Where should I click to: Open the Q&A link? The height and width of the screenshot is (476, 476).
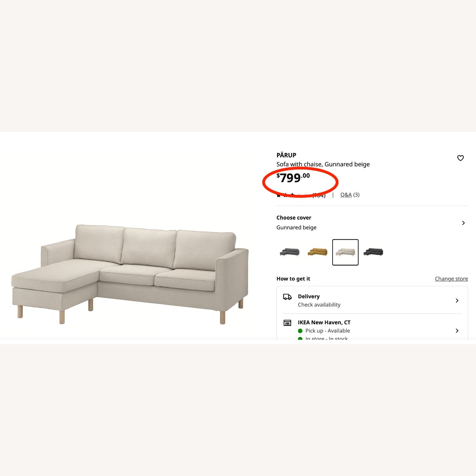346,195
